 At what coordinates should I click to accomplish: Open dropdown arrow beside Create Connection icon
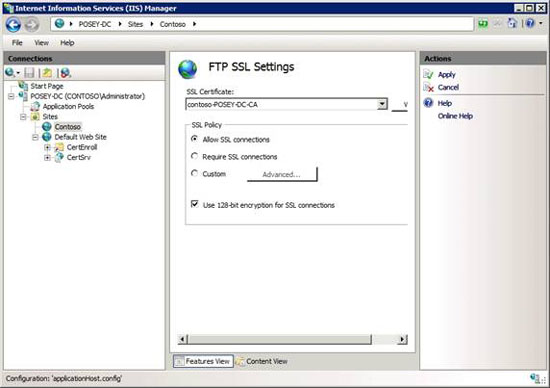click(18, 73)
